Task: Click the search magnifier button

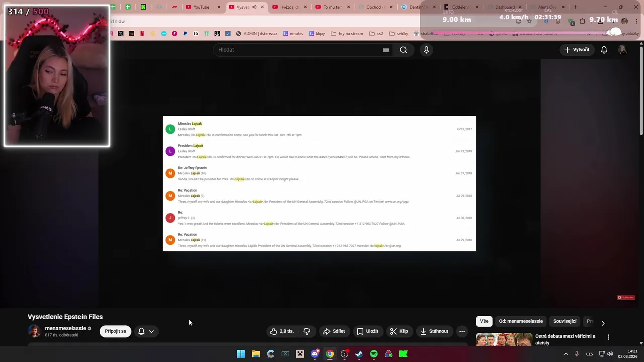Action: pos(404,50)
